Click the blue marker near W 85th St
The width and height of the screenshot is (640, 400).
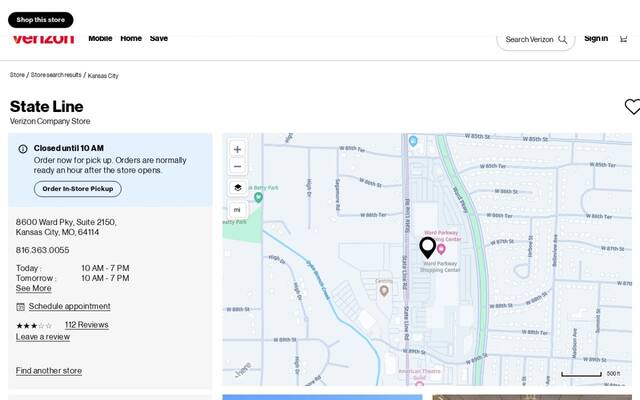[x=413, y=142]
